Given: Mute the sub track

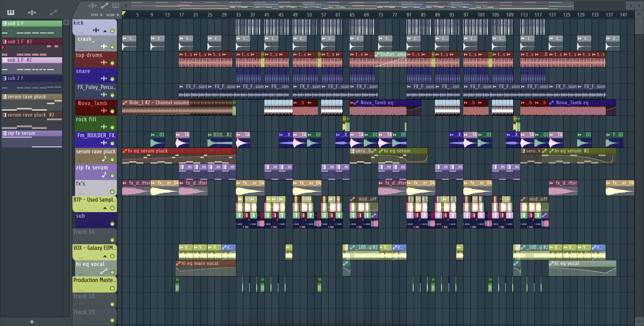Looking at the screenshot, I should coord(112,224).
